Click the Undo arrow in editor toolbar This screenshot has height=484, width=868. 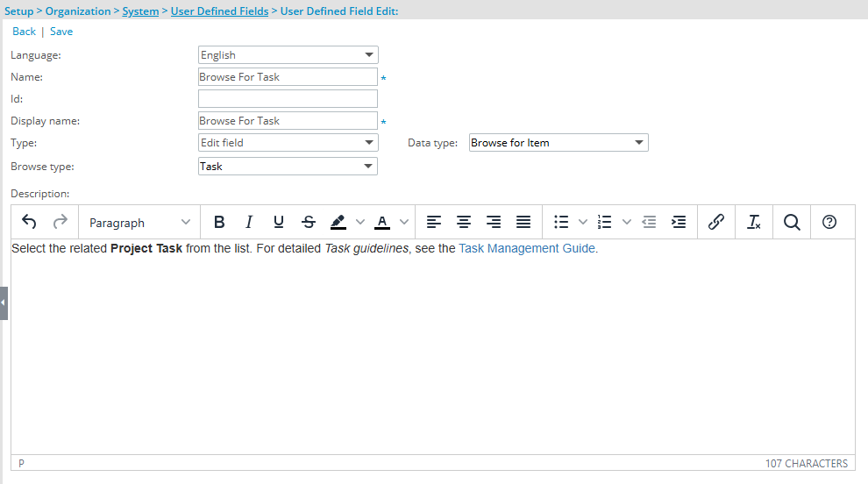(x=29, y=223)
